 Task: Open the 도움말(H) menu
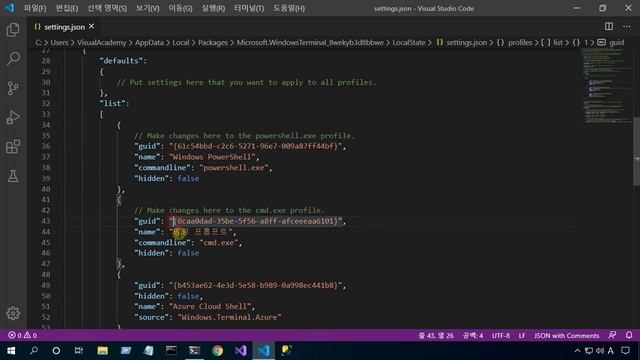289,8
